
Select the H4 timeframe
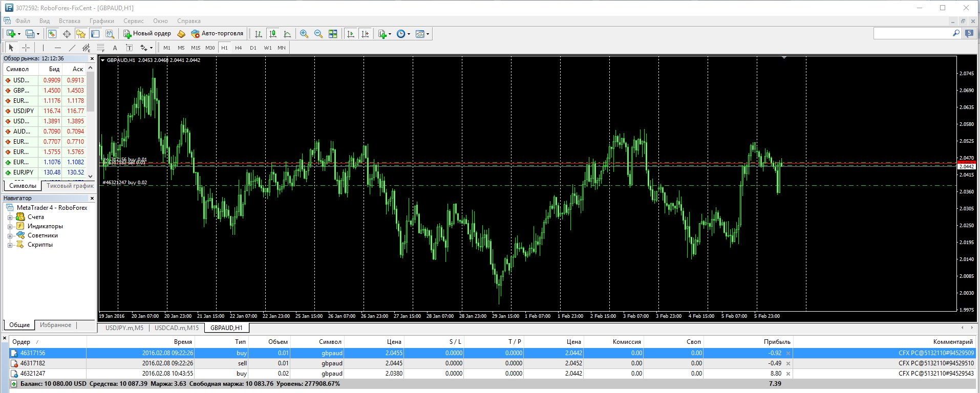tap(239, 48)
